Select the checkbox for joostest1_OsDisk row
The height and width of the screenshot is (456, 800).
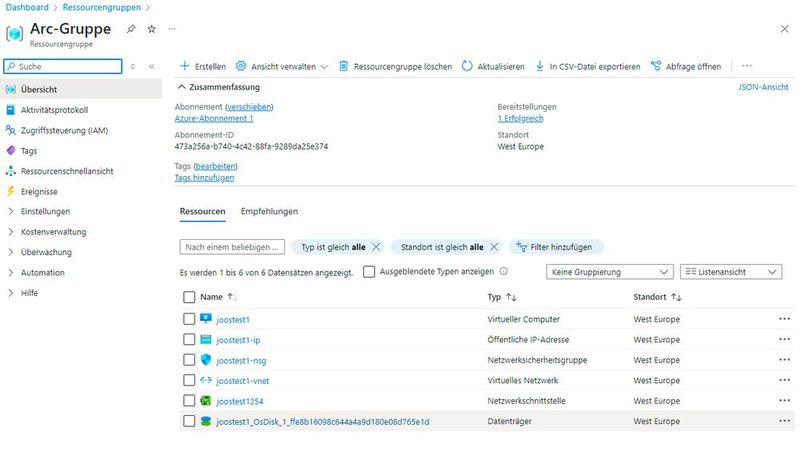[x=189, y=421]
